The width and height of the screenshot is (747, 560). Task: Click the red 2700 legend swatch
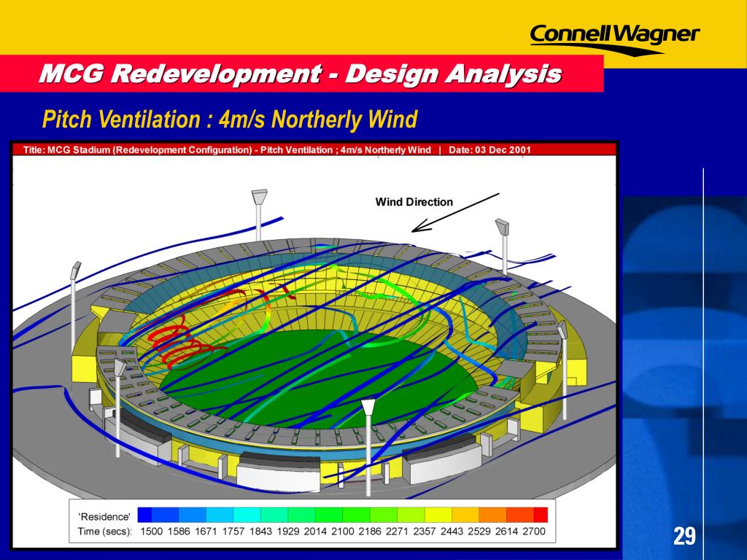(x=541, y=515)
